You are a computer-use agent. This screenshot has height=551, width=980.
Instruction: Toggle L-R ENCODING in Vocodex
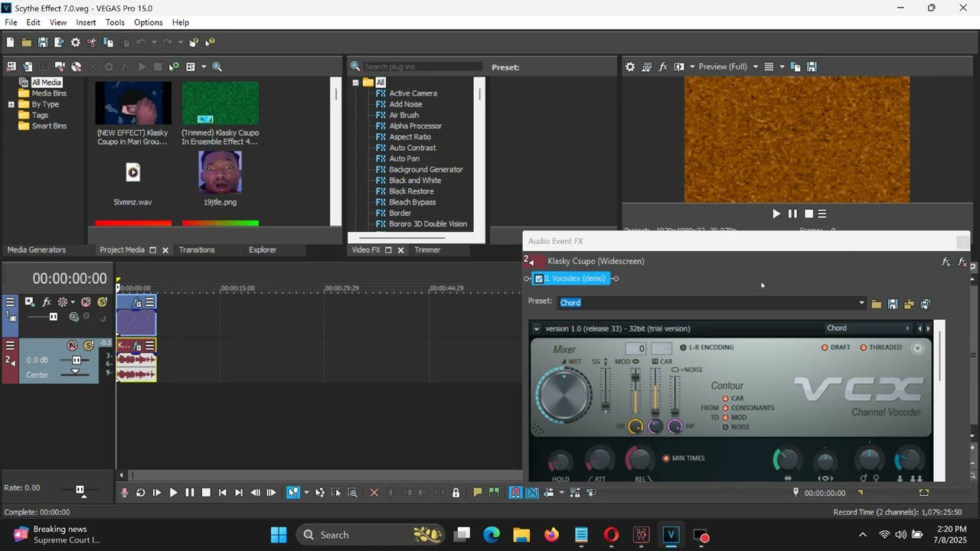pyautogui.click(x=683, y=347)
